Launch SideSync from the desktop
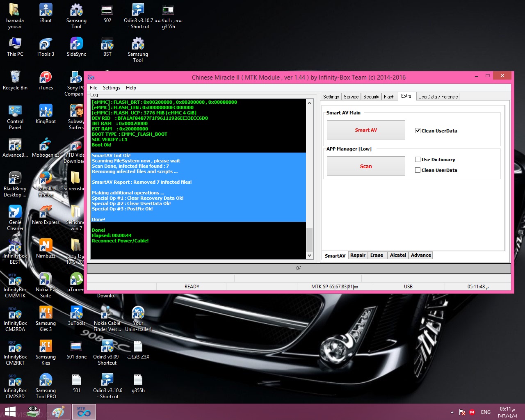 coord(76,47)
